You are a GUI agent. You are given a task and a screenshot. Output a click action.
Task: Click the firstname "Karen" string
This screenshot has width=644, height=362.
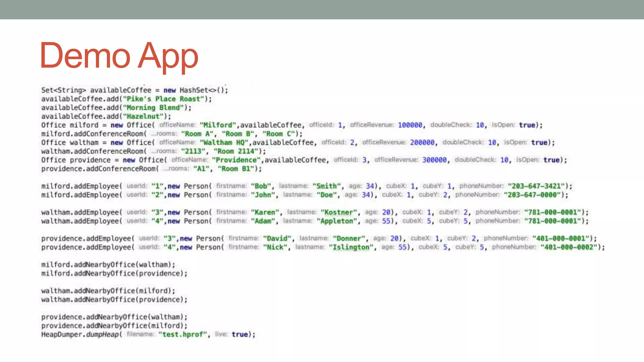265,212
